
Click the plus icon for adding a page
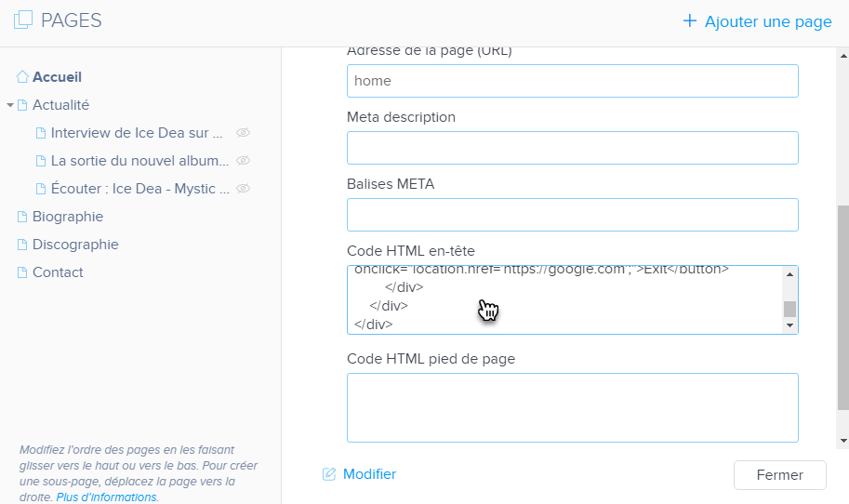click(689, 20)
